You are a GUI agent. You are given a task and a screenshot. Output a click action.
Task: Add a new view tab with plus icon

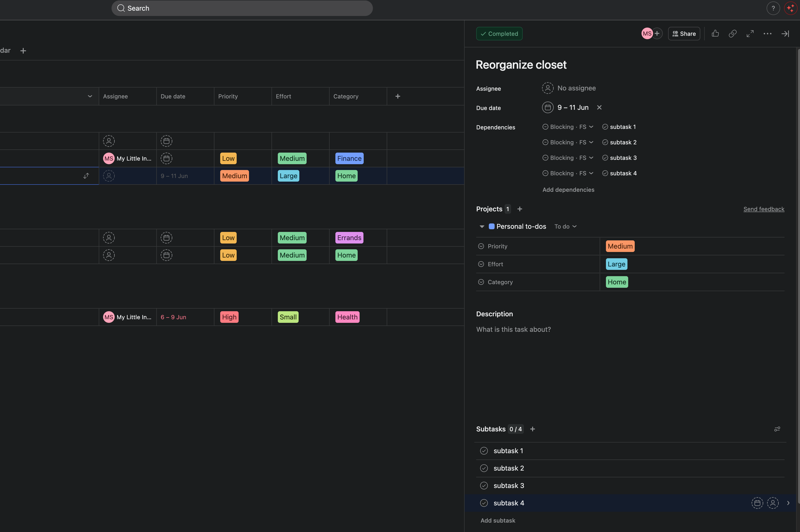pos(23,51)
